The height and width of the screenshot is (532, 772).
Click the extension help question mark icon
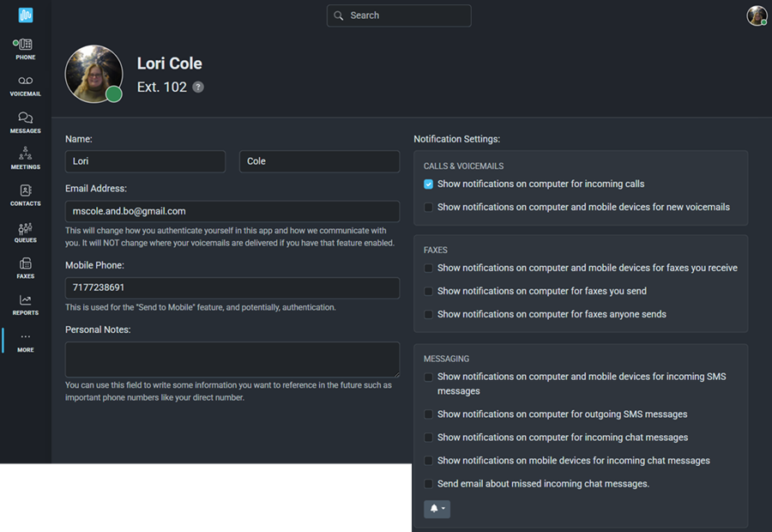click(198, 88)
